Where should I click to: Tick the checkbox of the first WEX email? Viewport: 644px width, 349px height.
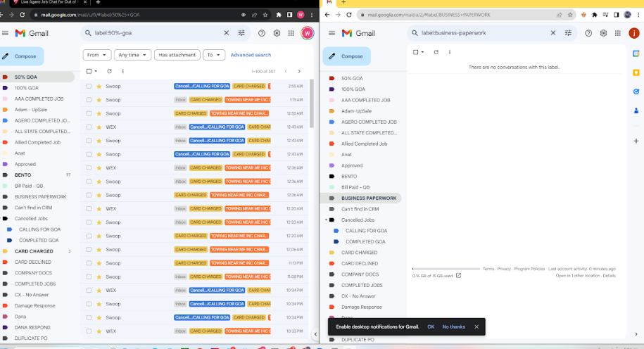[89, 127]
